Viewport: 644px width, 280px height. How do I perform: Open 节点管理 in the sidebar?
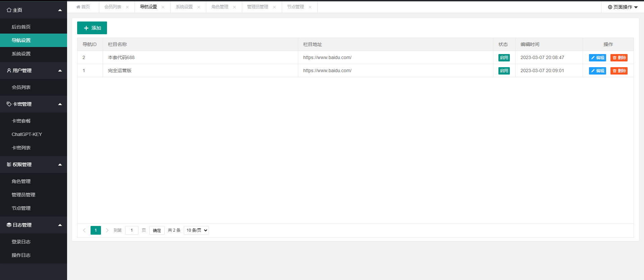click(x=34, y=208)
